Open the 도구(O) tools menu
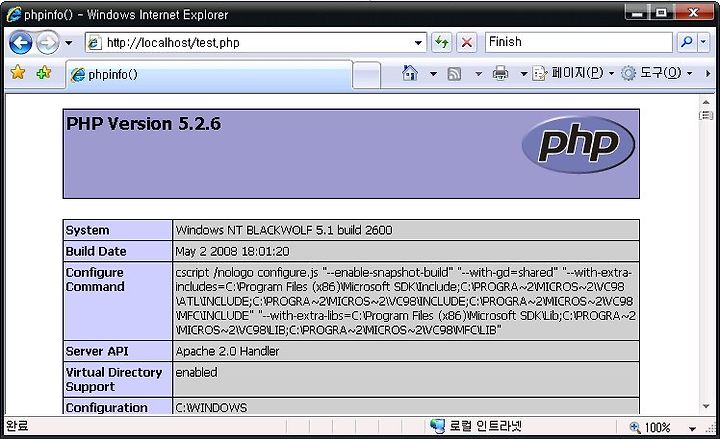Screen dimensions: 720x439 pyautogui.click(x=657, y=73)
